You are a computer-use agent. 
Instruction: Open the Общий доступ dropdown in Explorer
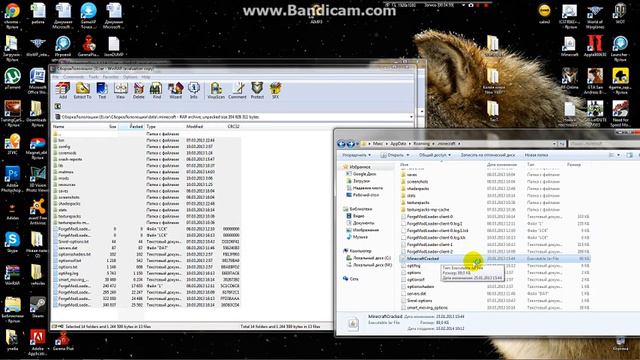(x=435, y=155)
